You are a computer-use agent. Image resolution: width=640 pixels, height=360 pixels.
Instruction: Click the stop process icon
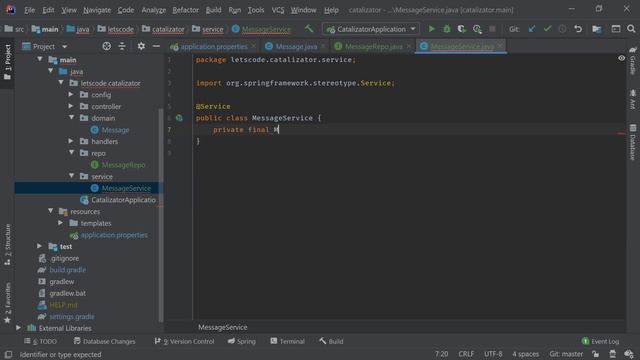(492, 29)
